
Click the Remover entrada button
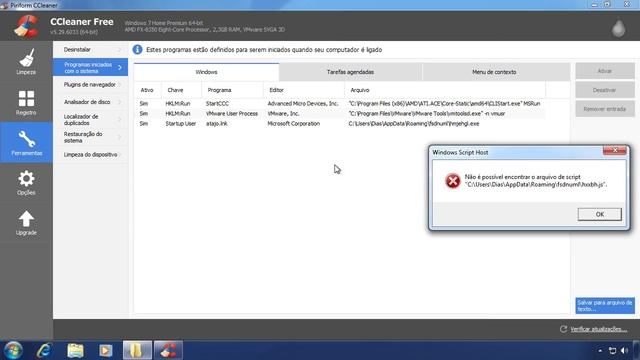click(x=604, y=109)
